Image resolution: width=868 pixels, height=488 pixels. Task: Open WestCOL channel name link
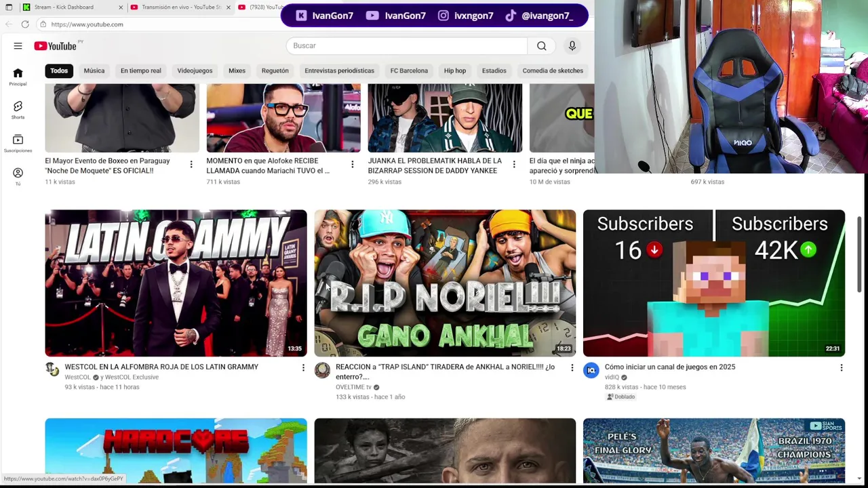(77, 378)
